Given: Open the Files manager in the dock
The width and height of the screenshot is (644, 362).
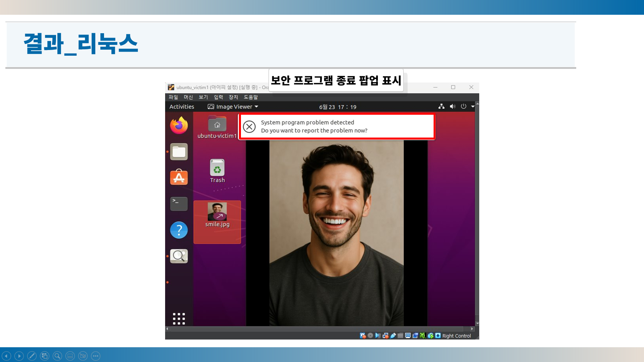Looking at the screenshot, I should (x=179, y=152).
